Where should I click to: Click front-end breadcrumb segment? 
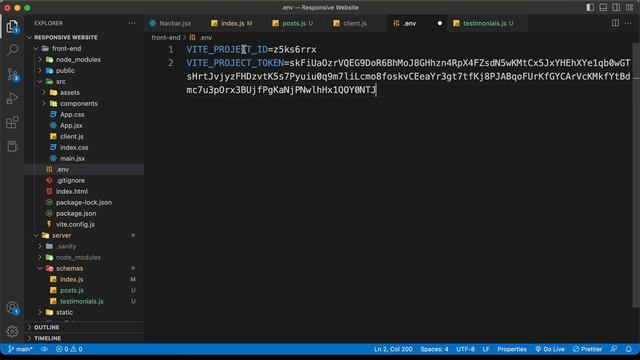(166, 37)
